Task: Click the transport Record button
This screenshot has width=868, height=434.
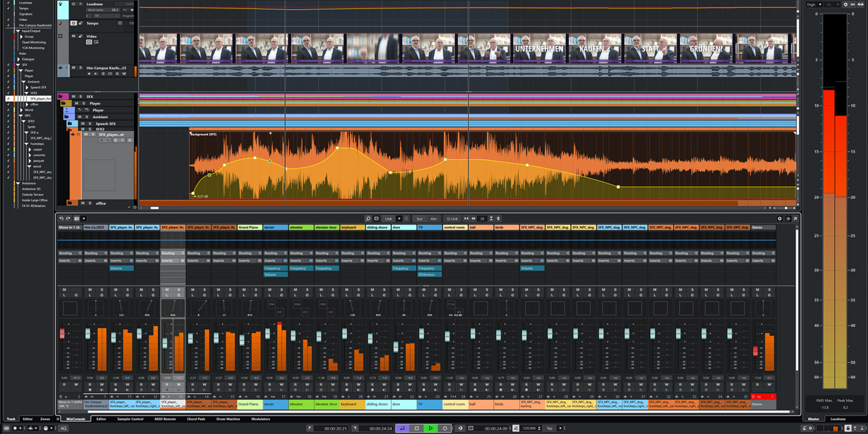Action: coord(445,428)
